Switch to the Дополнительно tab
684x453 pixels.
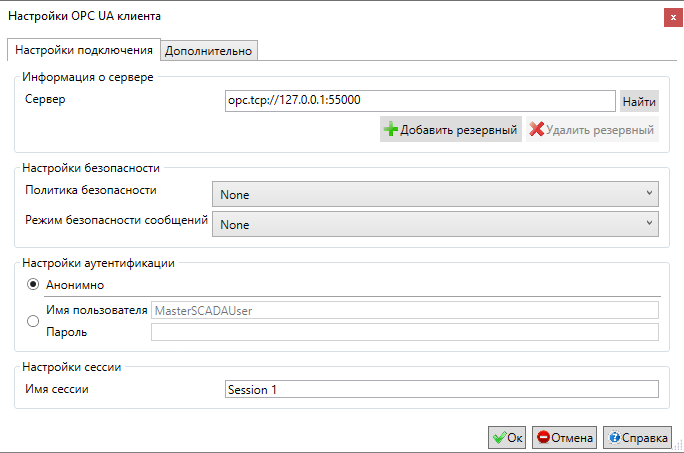209,51
